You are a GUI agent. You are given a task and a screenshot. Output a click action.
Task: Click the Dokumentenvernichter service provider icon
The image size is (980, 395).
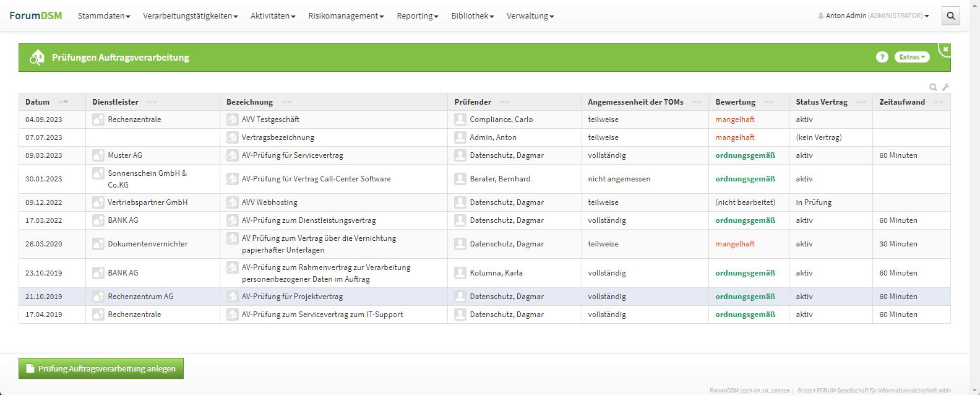[98, 244]
